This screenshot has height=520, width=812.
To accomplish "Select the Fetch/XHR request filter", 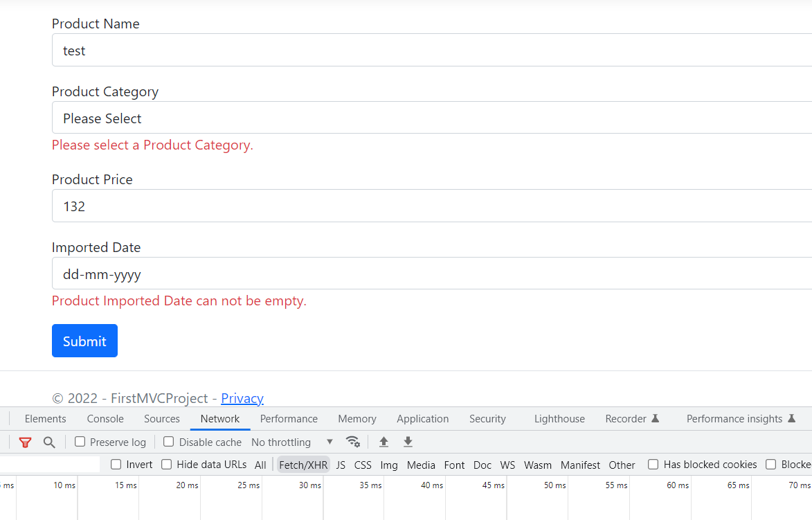I will (303, 464).
